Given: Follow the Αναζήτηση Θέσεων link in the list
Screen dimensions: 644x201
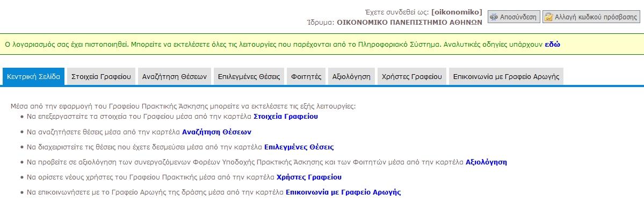Looking at the screenshot, I should point(216,132).
